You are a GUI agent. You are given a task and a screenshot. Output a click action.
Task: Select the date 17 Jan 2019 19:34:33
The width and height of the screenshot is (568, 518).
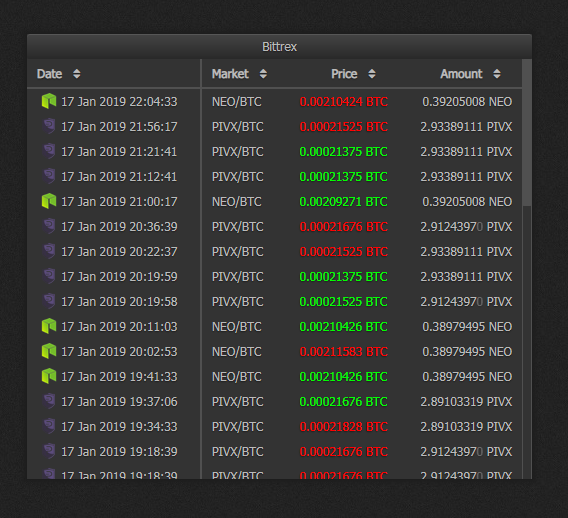click(x=119, y=427)
